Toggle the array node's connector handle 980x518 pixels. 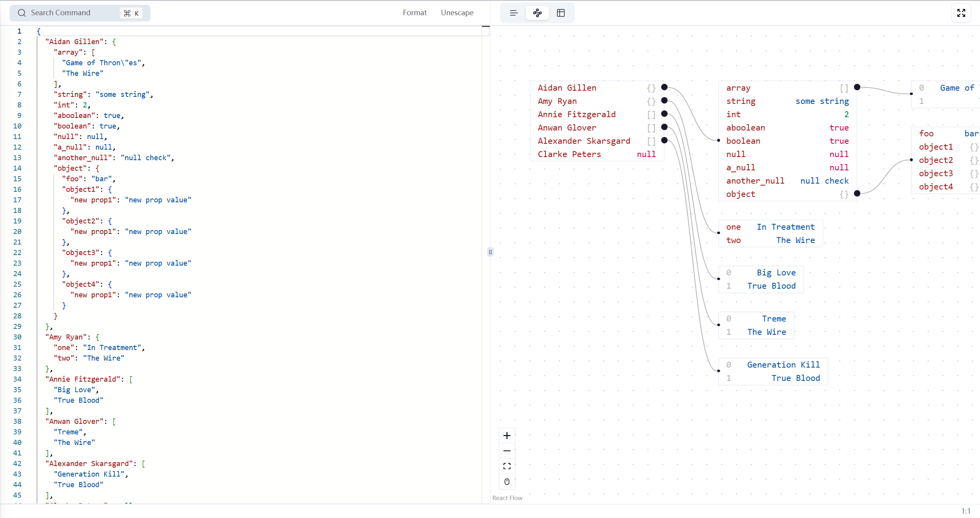pyautogui.click(x=857, y=87)
